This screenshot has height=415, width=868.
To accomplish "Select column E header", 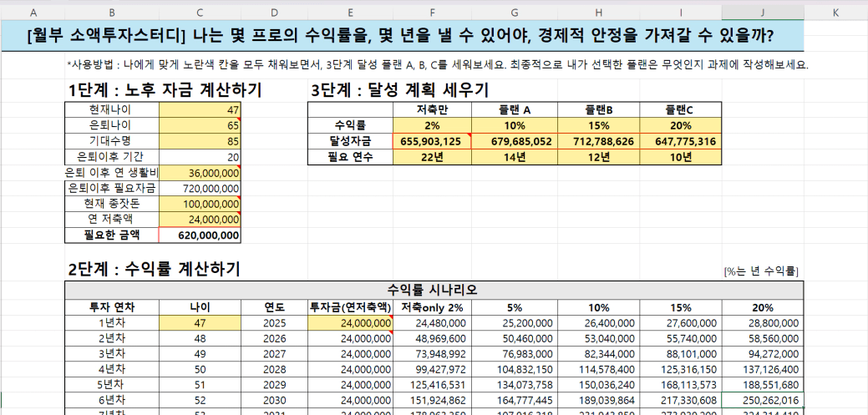I will (350, 13).
